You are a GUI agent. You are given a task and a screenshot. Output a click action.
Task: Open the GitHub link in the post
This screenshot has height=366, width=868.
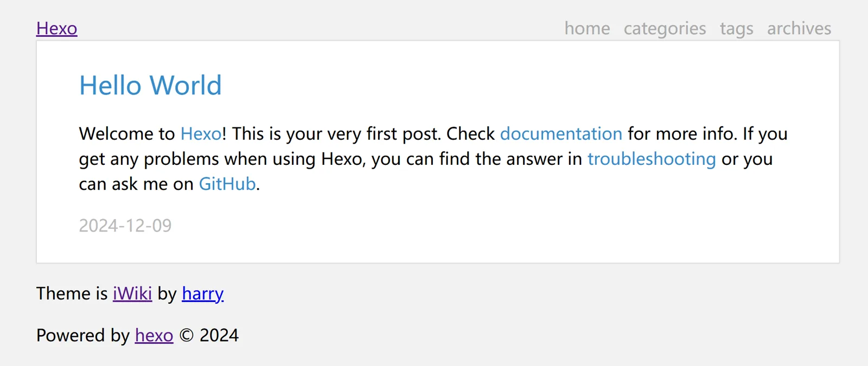[x=227, y=184]
